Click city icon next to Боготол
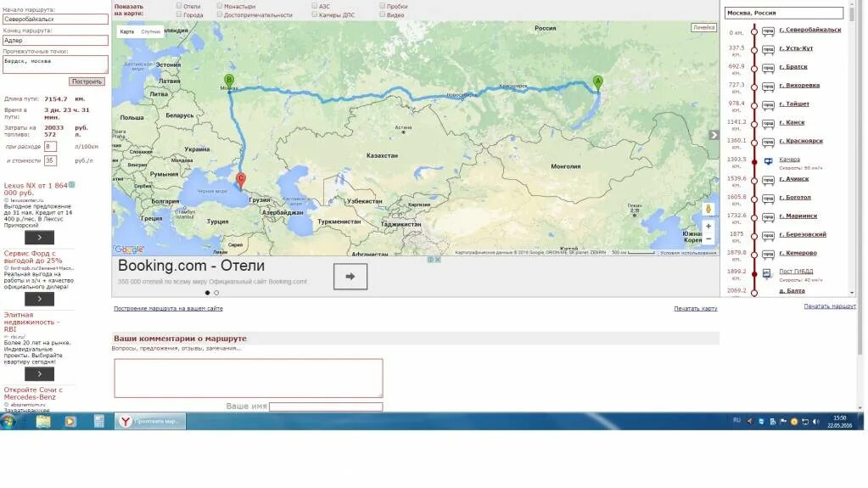This screenshot has height=488, width=868. pos(768,199)
